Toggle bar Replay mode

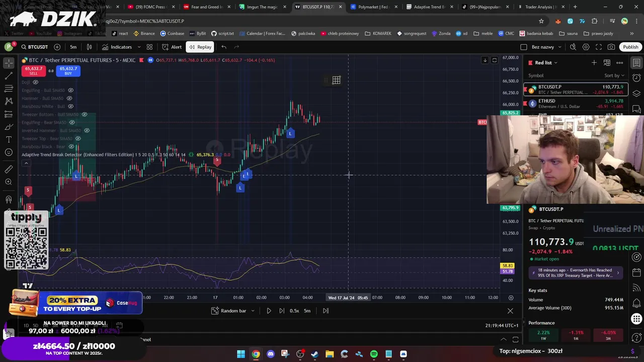pyautogui.click(x=200, y=47)
